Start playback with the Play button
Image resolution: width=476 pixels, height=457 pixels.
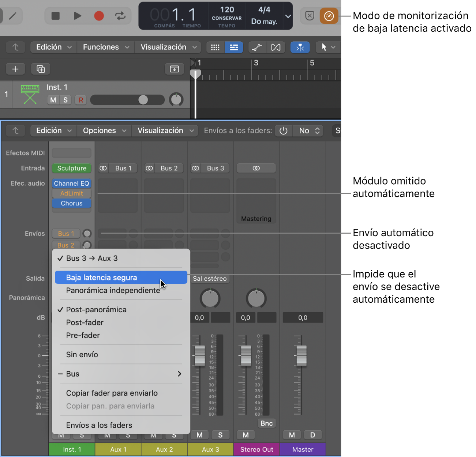coord(77,16)
